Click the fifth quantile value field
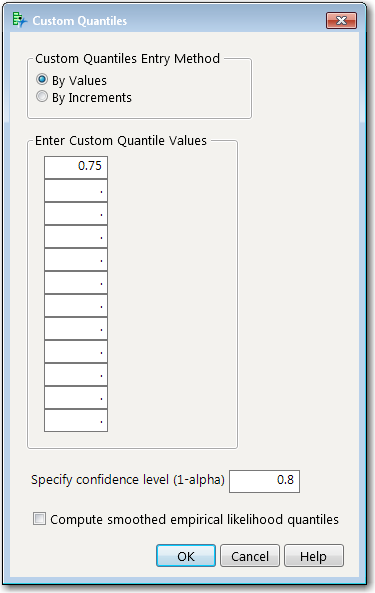 pos(76,259)
